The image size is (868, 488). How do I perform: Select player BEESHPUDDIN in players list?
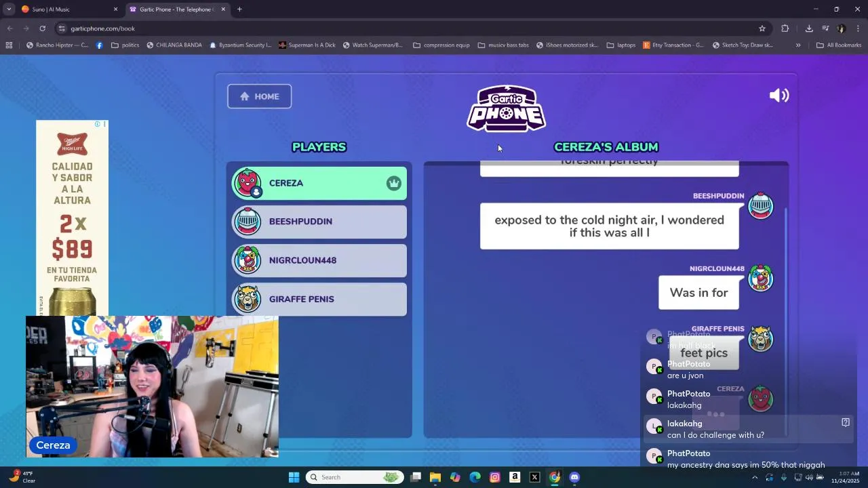[x=319, y=222]
